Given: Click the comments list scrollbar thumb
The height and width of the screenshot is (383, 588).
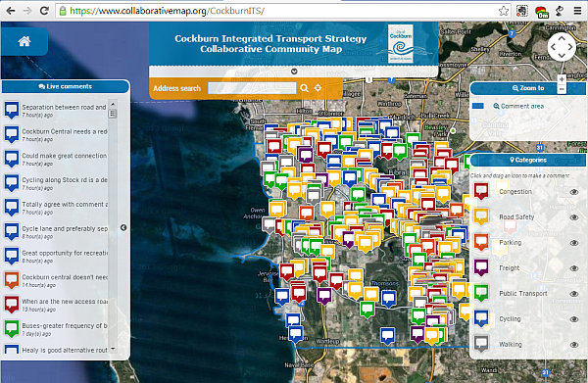Looking at the screenshot, I should point(113,114).
